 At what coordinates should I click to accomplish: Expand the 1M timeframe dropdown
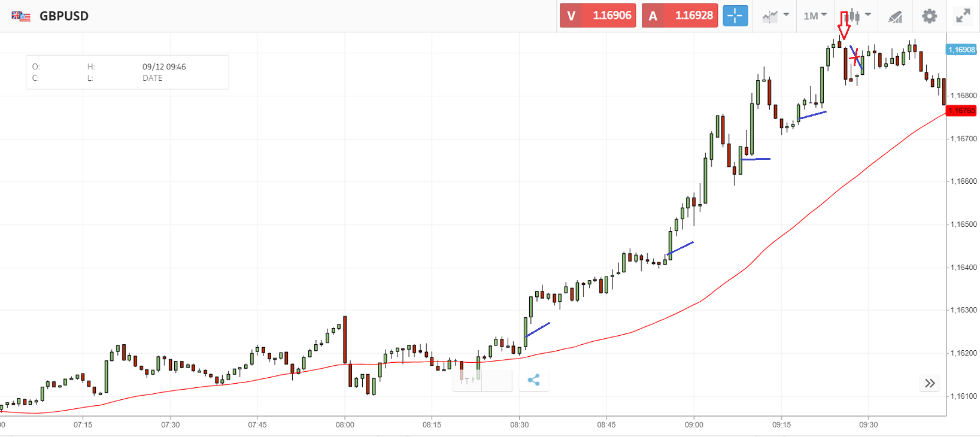pos(815,16)
